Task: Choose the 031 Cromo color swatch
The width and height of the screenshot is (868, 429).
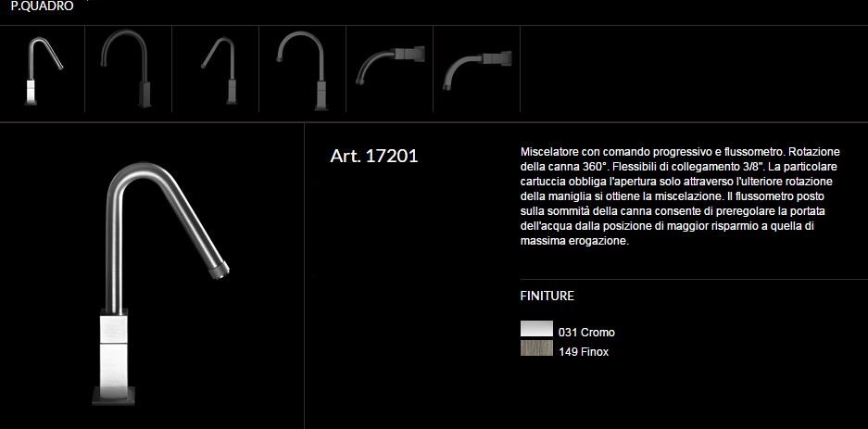Action: tap(536, 331)
